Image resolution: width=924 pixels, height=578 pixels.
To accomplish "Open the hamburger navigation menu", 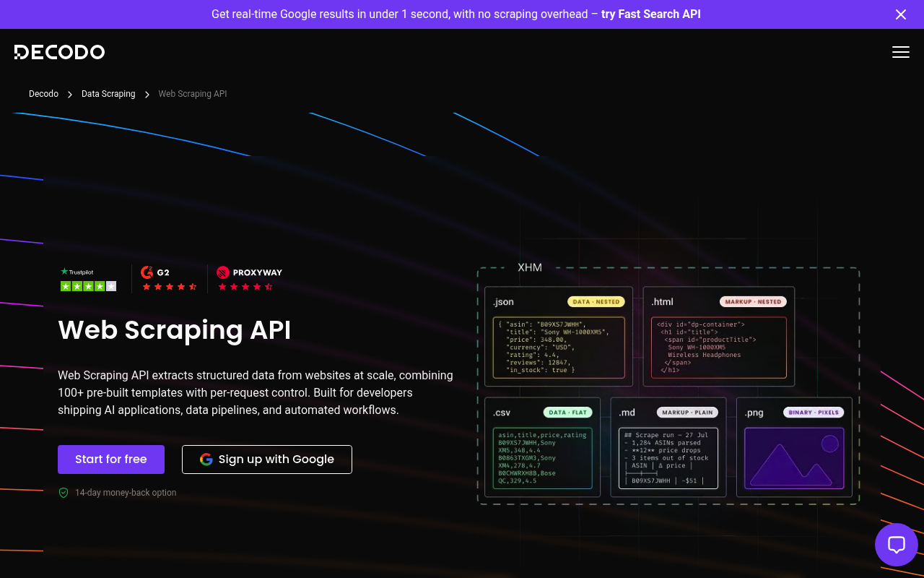I will tap(900, 52).
